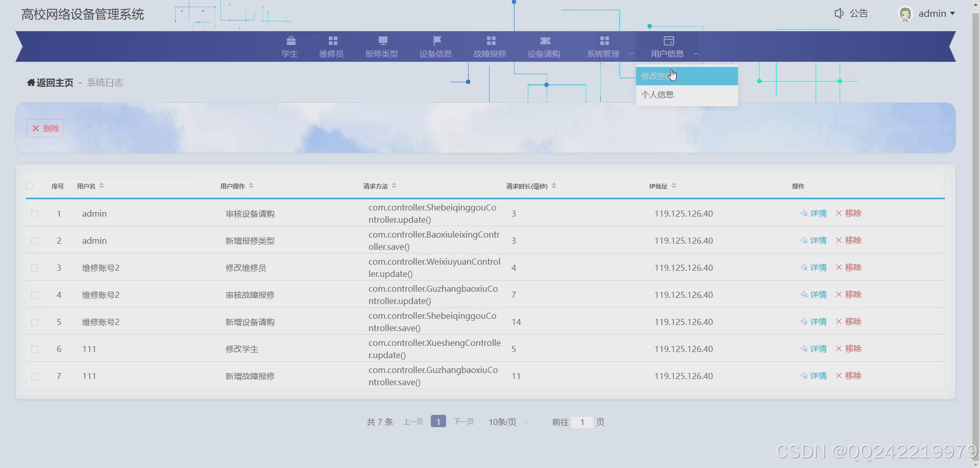Select the 设备请购 navigation icon
This screenshot has height=468, width=980.
coord(544,46)
